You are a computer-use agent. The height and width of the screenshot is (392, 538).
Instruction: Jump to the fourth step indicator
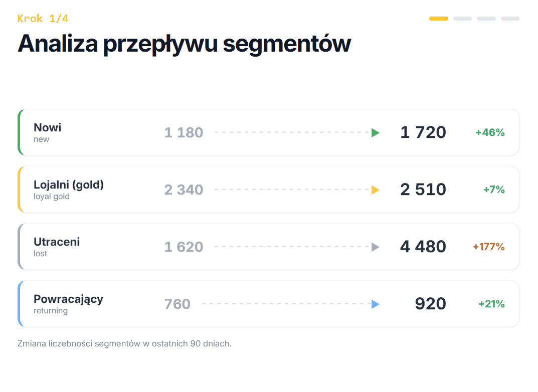510,19
